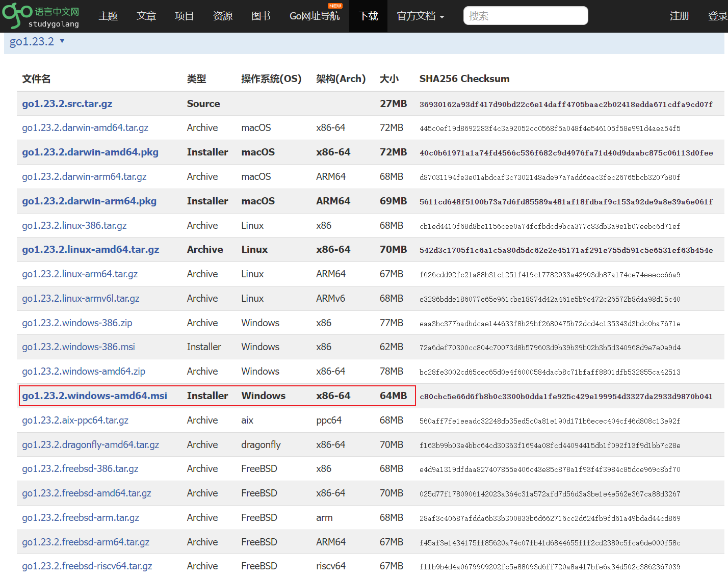Open the 主题 navigation menu item
Viewport: 728px width, 578px height.
[x=108, y=16]
